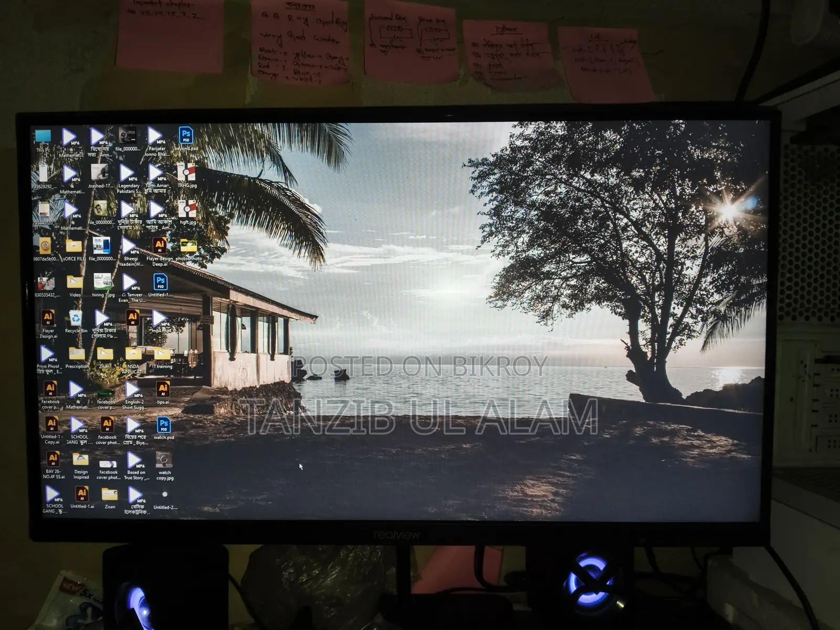Click the 749629292_ file icon
This screenshot has width=840, height=630.
click(x=44, y=177)
